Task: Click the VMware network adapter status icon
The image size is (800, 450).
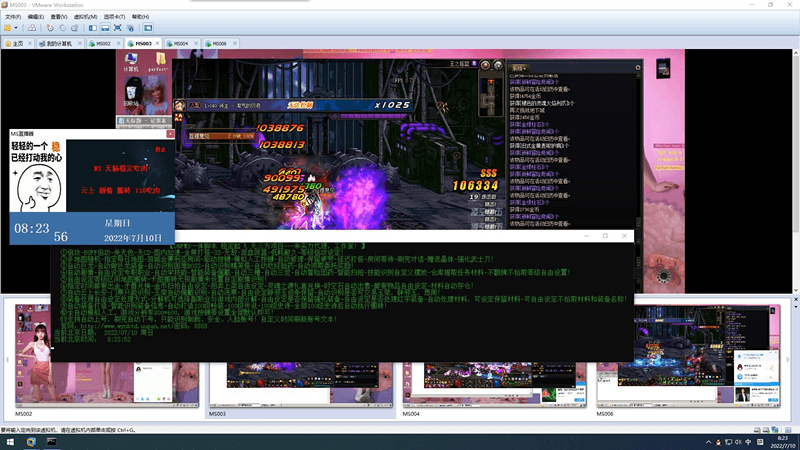Action: (x=775, y=430)
